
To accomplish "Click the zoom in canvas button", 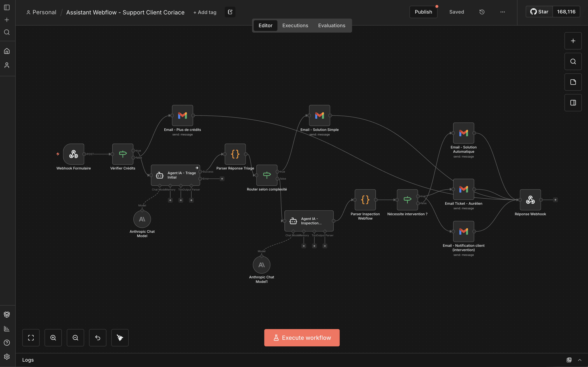I will coord(53,338).
